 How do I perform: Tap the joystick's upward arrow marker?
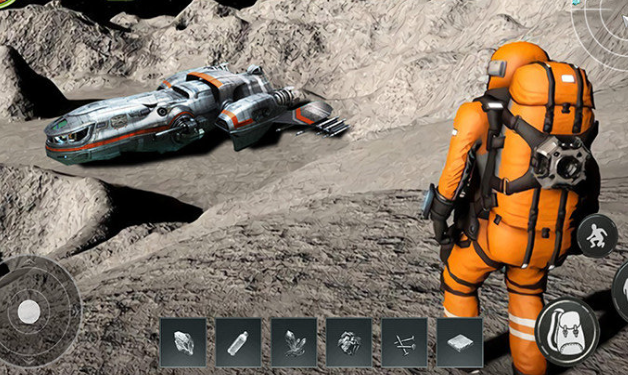pos(31,261)
